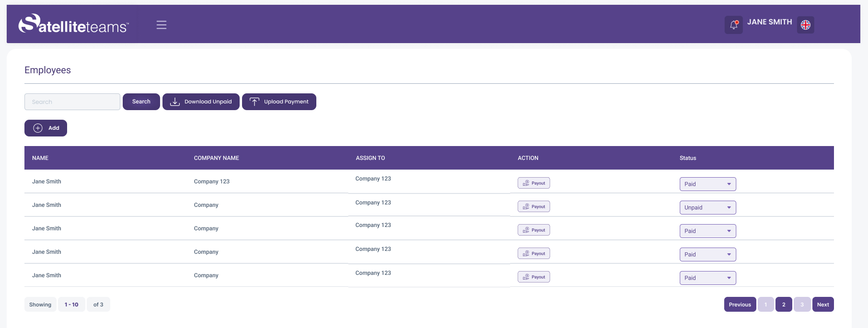Expand the first row Paid status dropdown

[x=707, y=184]
